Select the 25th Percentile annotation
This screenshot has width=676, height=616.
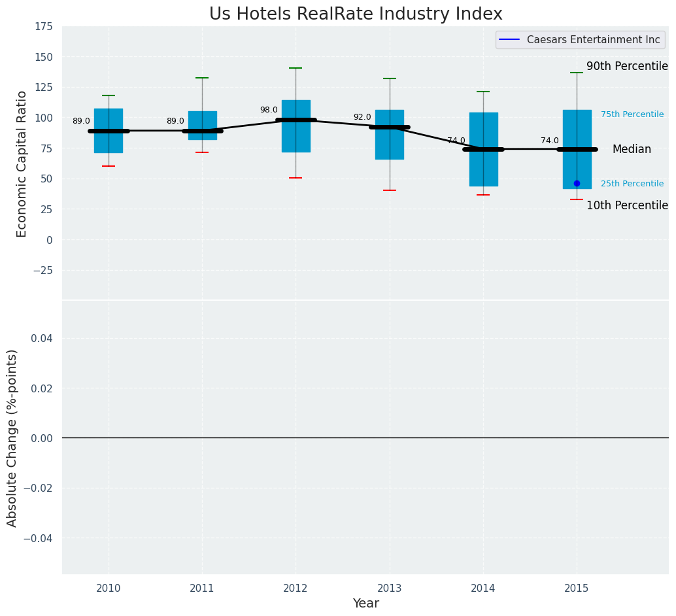(632, 184)
